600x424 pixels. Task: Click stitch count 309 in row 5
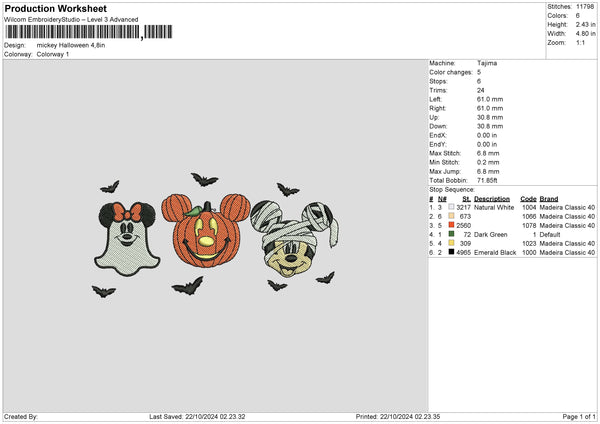point(465,243)
